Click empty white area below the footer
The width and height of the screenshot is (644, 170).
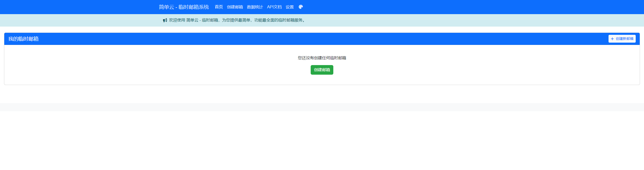[x=322, y=141]
